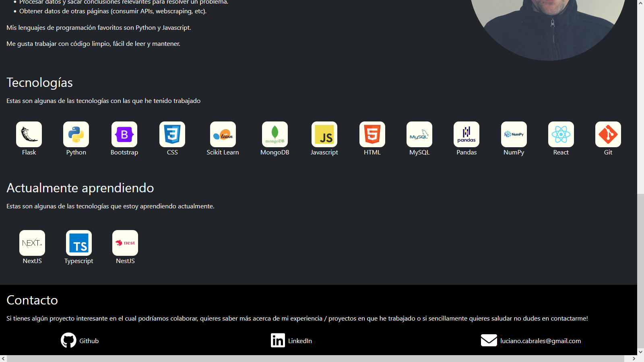This screenshot has height=362, width=644.
Task: Select the Python logo icon
Action: tap(76, 134)
